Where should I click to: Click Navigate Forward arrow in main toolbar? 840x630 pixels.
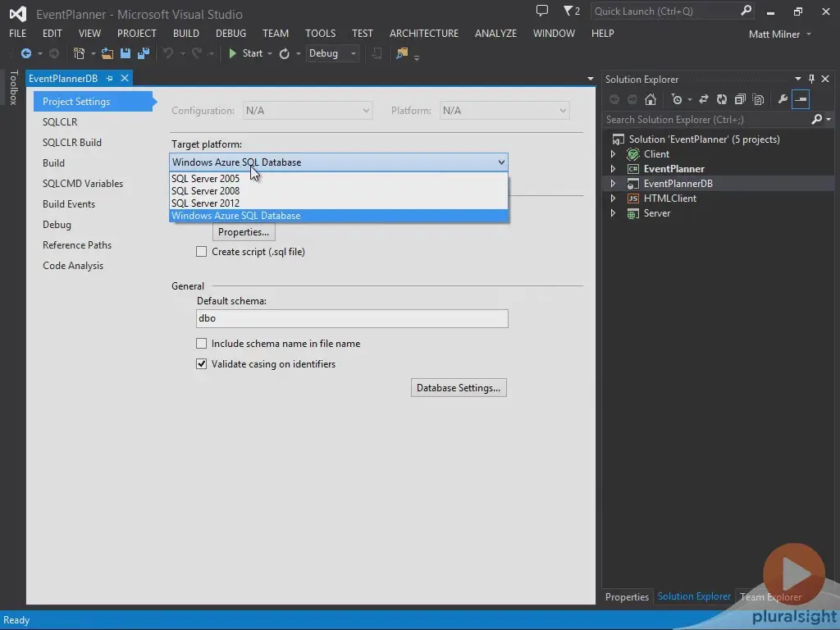(x=54, y=53)
